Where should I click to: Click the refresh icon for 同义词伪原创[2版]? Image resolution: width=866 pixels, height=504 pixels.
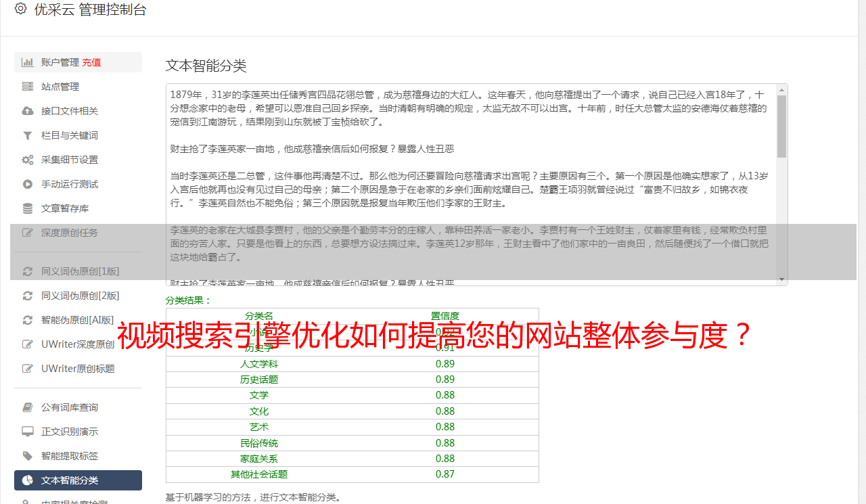[28, 296]
